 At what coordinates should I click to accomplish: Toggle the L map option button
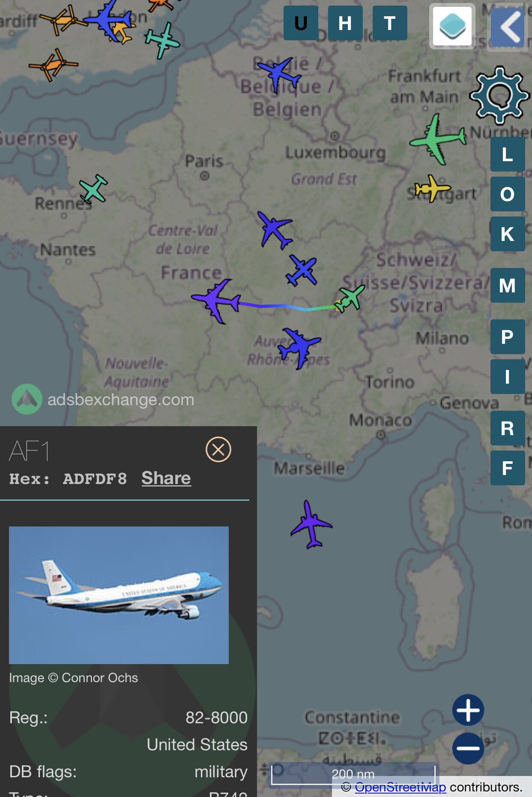coord(508,154)
